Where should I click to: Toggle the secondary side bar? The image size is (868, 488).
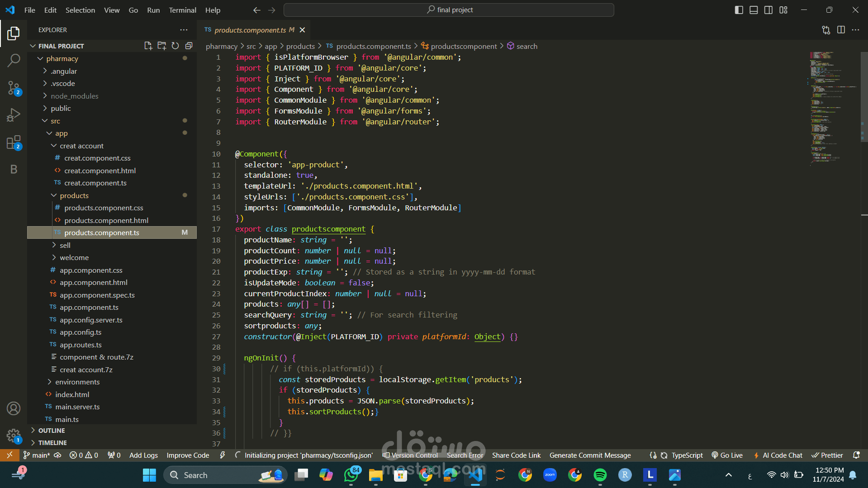tap(768, 10)
